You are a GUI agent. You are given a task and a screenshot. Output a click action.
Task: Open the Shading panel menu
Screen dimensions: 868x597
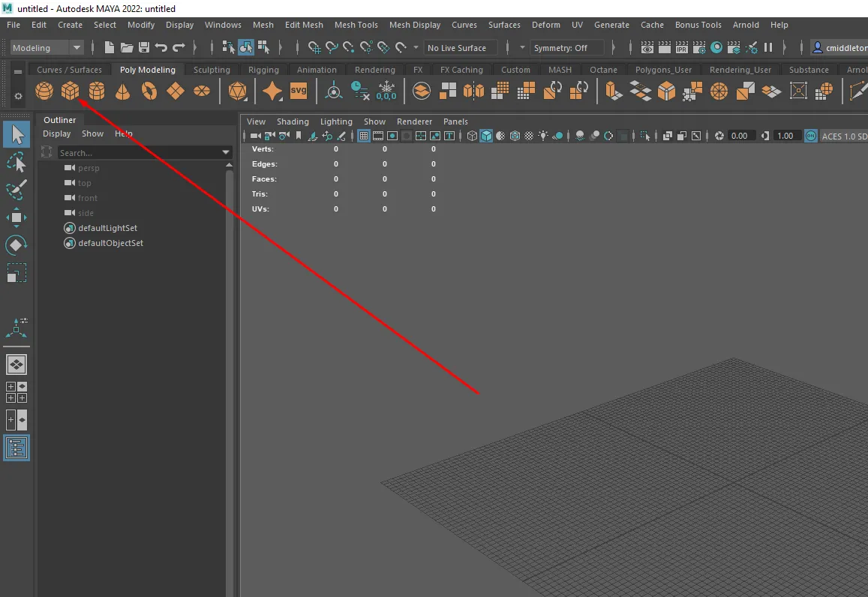[293, 121]
